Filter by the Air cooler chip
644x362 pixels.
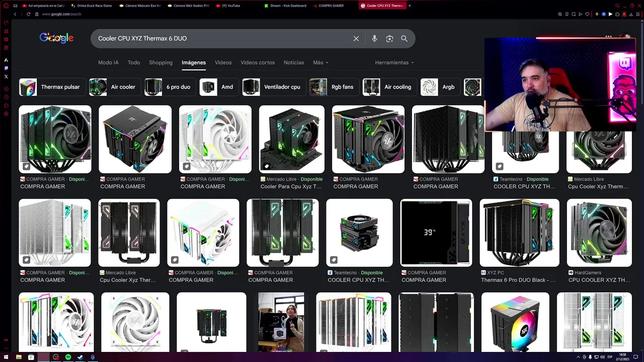pos(114,87)
